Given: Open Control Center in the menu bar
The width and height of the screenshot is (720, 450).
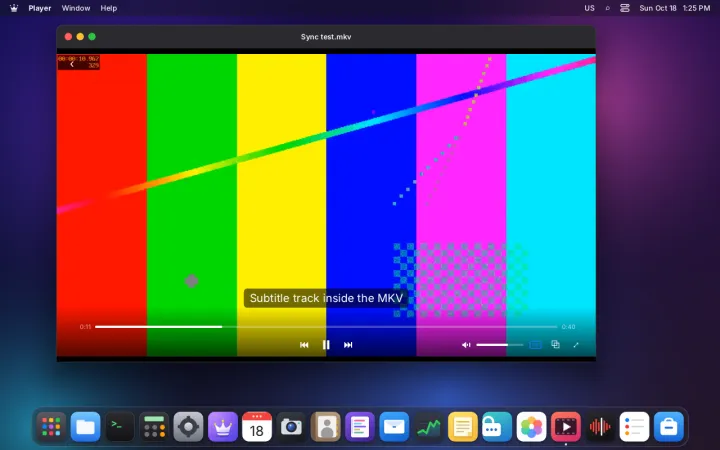Looking at the screenshot, I should tap(624, 8).
